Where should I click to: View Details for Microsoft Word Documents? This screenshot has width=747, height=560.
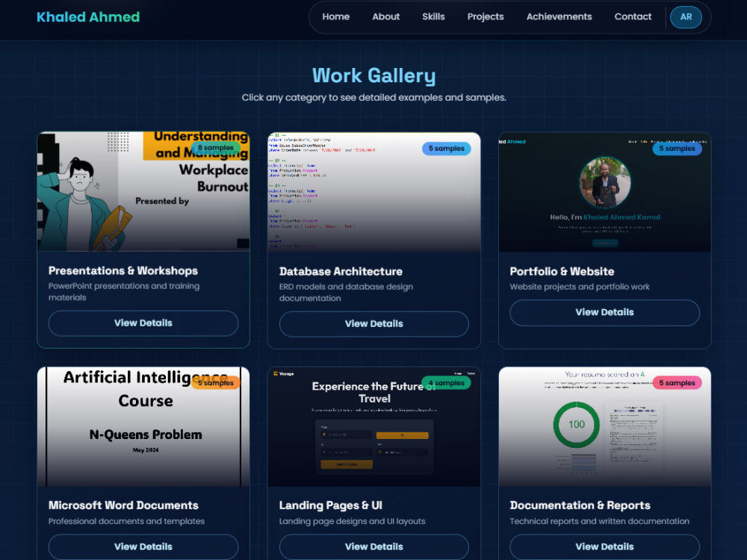143,547
